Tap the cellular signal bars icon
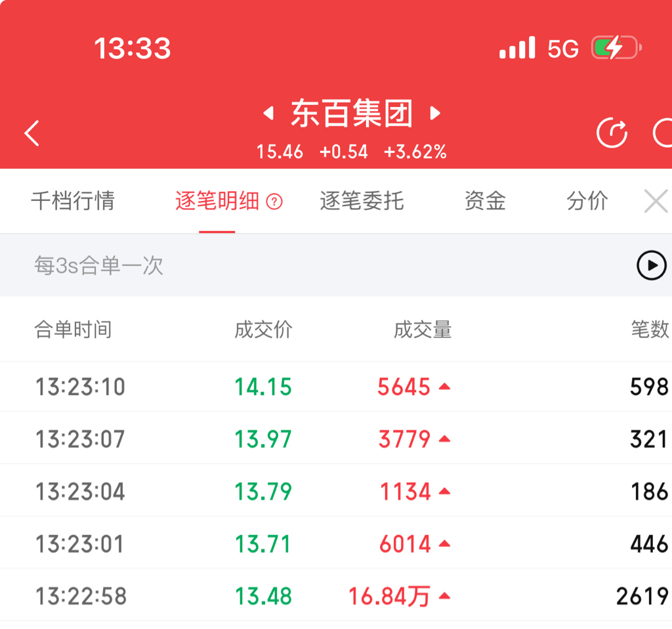672x629 pixels. click(517, 47)
